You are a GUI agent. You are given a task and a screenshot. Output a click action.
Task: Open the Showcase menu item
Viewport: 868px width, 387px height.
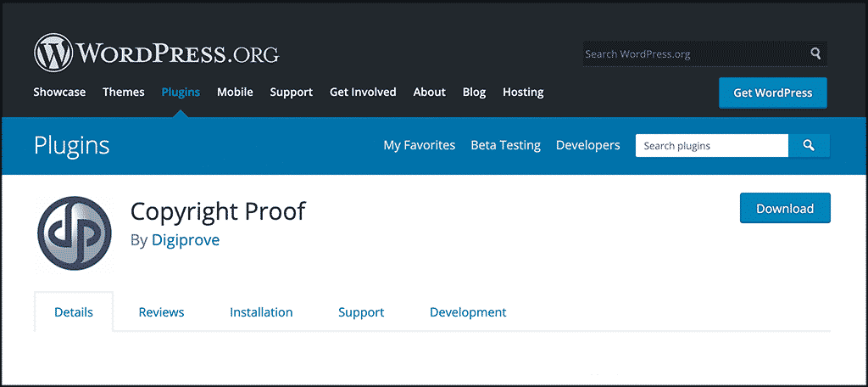pos(59,92)
